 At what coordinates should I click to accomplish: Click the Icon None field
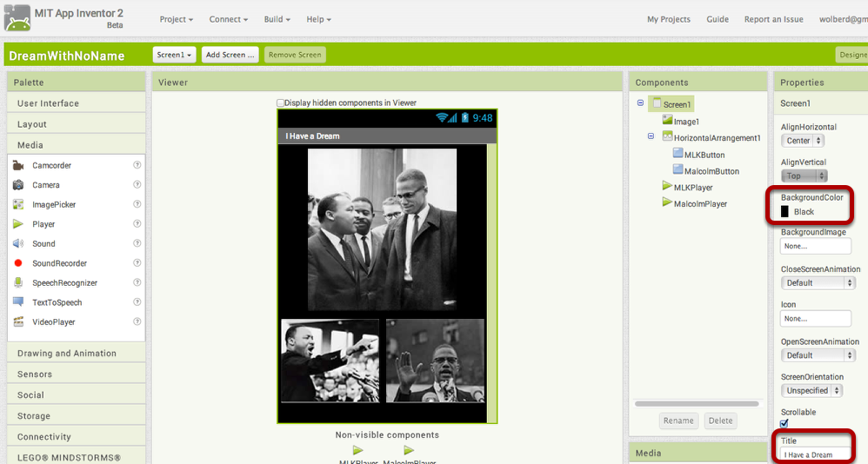pos(816,319)
